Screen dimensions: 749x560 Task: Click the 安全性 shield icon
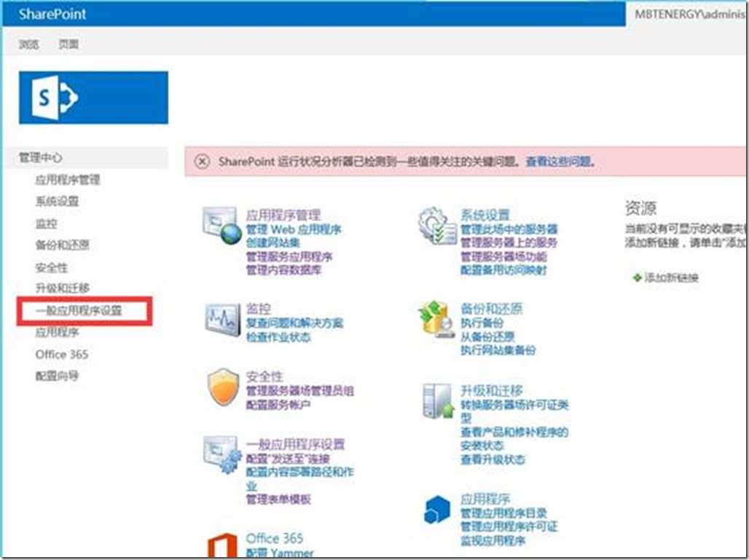click(223, 387)
